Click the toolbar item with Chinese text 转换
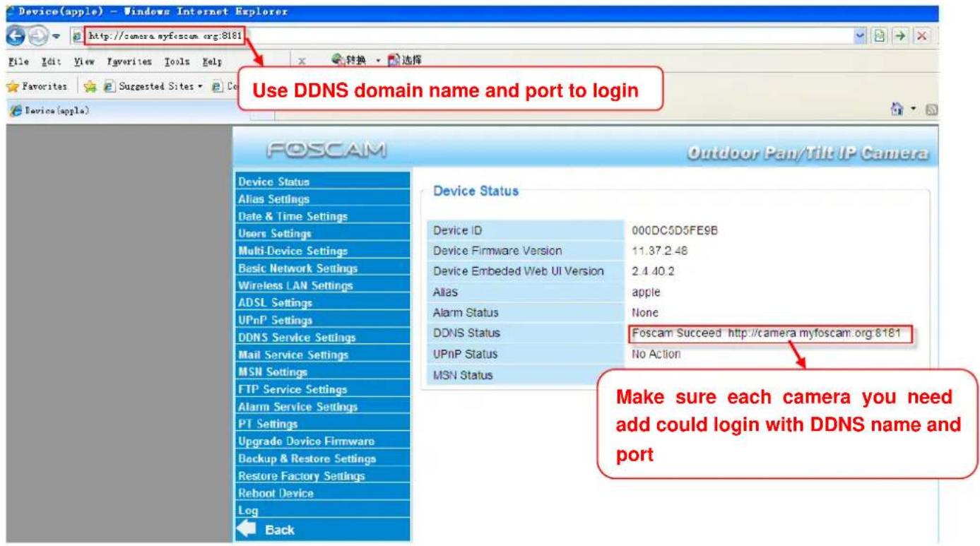Screen dimensions: 980x546 [x=349, y=61]
